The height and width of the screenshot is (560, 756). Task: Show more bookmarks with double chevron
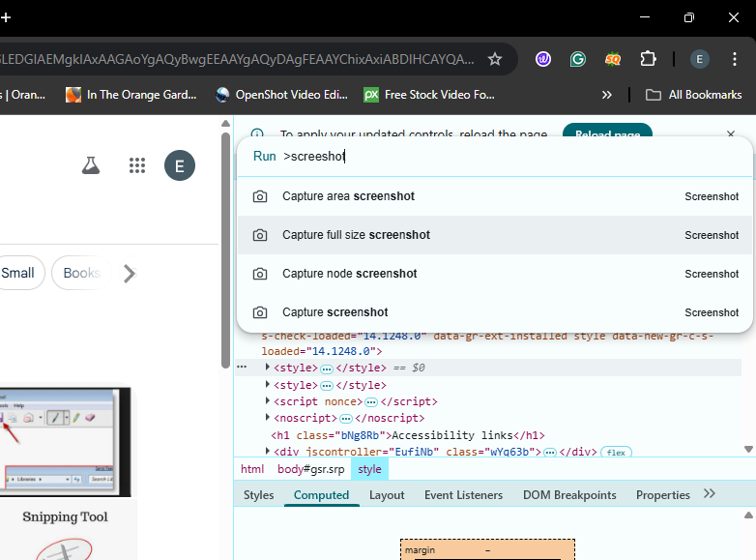[607, 95]
